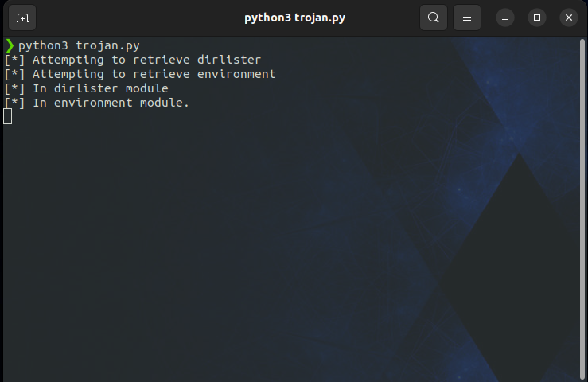
Task: Minimize the terminal window
Action: pos(505,18)
